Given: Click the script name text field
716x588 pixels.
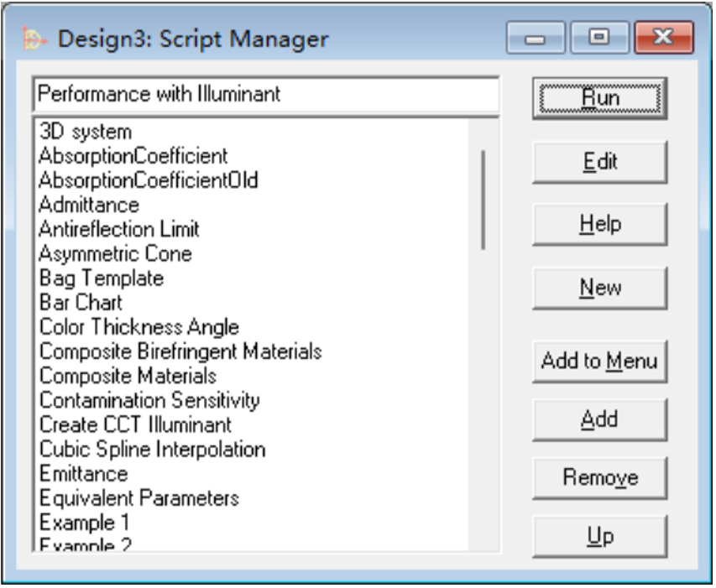Looking at the screenshot, I should pos(265,94).
